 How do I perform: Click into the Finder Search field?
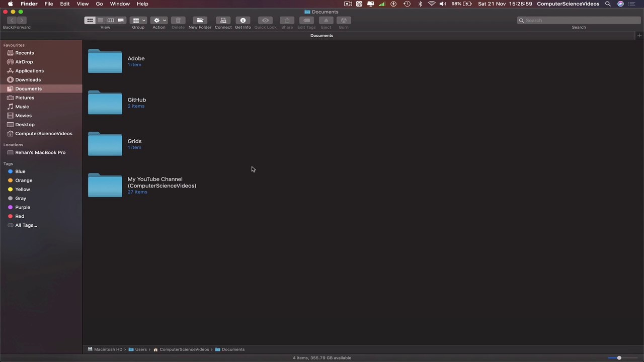point(579,21)
